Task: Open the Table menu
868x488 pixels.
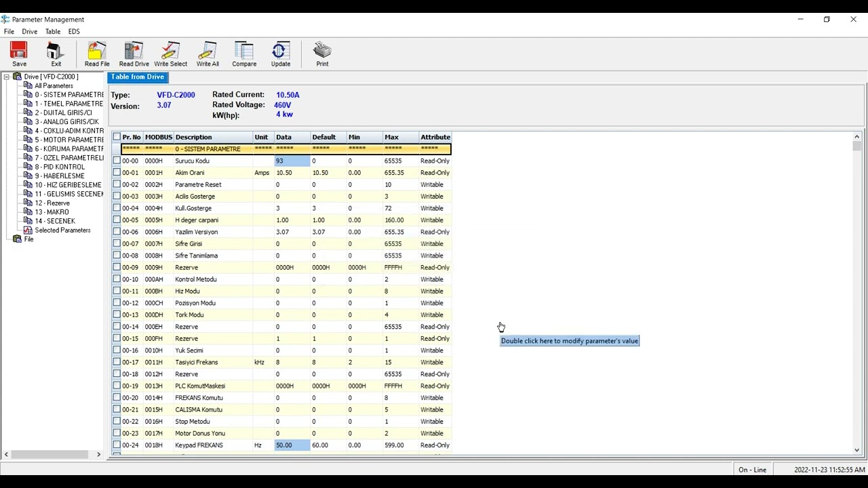Action: coord(53,32)
